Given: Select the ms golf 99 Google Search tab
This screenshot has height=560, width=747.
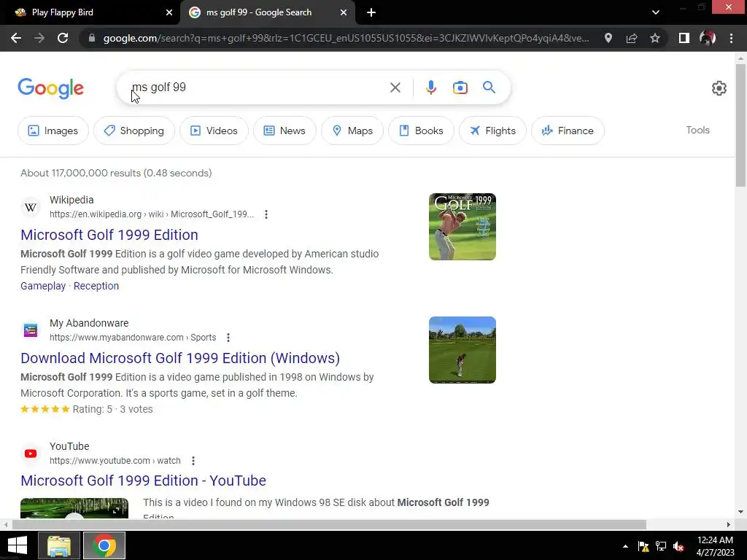Looking at the screenshot, I should click(268, 13).
